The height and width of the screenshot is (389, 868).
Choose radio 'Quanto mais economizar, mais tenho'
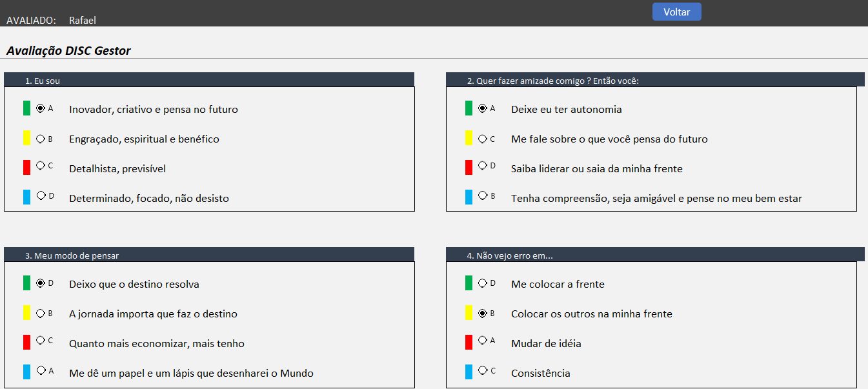click(41, 341)
